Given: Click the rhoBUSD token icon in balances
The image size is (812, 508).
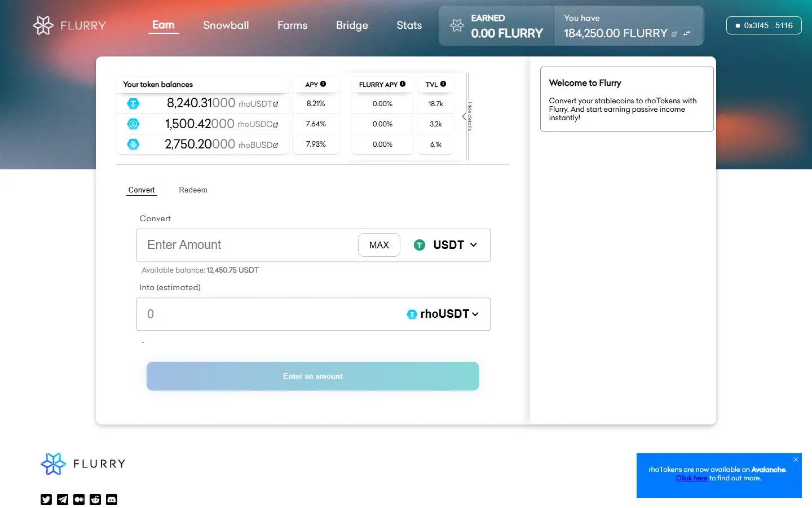Looking at the screenshot, I should (133, 144).
